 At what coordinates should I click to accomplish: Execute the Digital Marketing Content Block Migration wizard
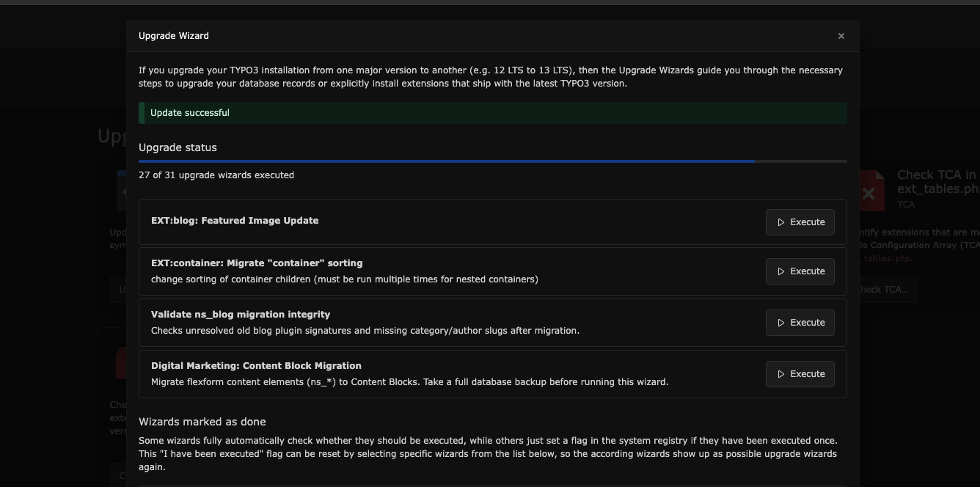click(x=800, y=374)
